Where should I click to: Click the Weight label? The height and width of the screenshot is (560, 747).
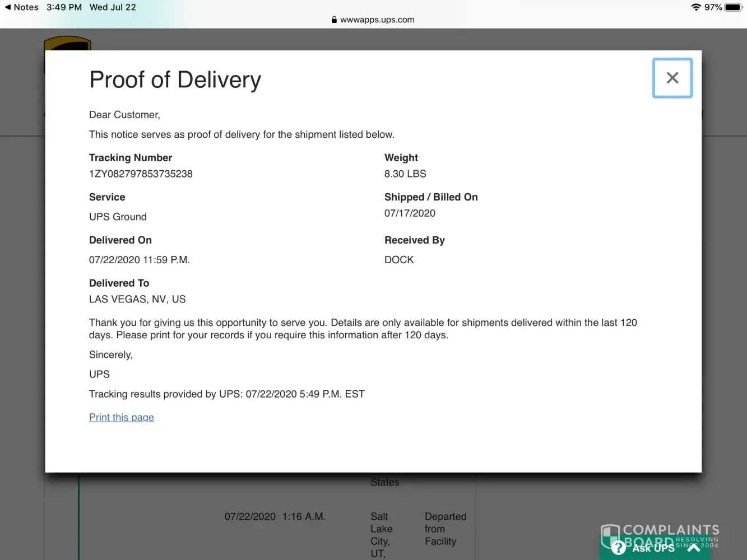pos(401,158)
